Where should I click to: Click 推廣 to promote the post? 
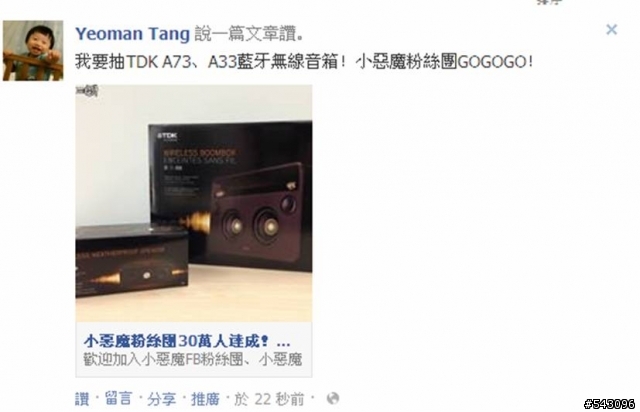click(x=205, y=399)
